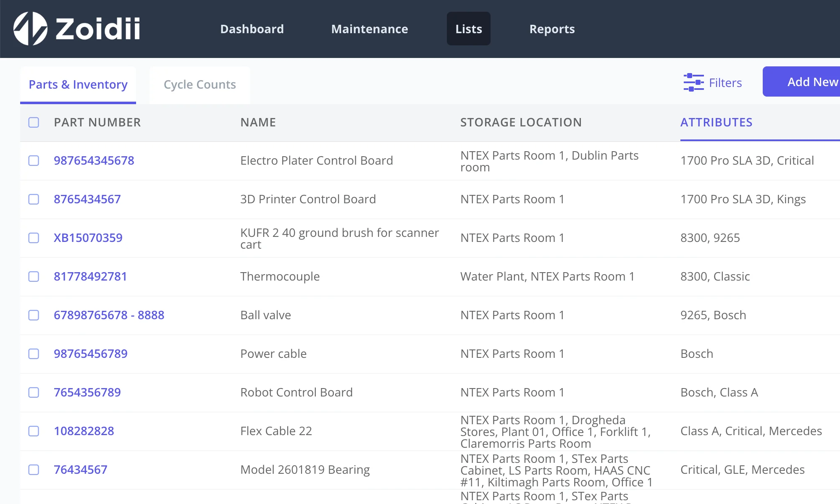
Task: Sort by STORAGE LOCATION column header
Action: (x=521, y=122)
